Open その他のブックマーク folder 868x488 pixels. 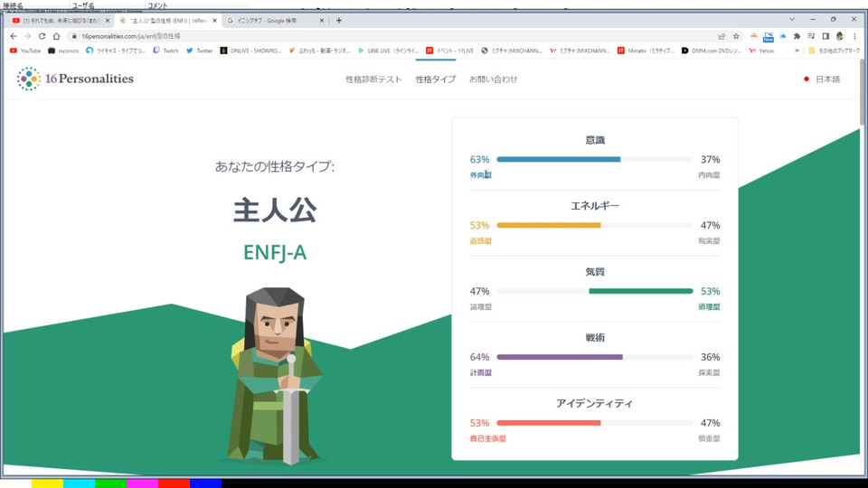835,51
